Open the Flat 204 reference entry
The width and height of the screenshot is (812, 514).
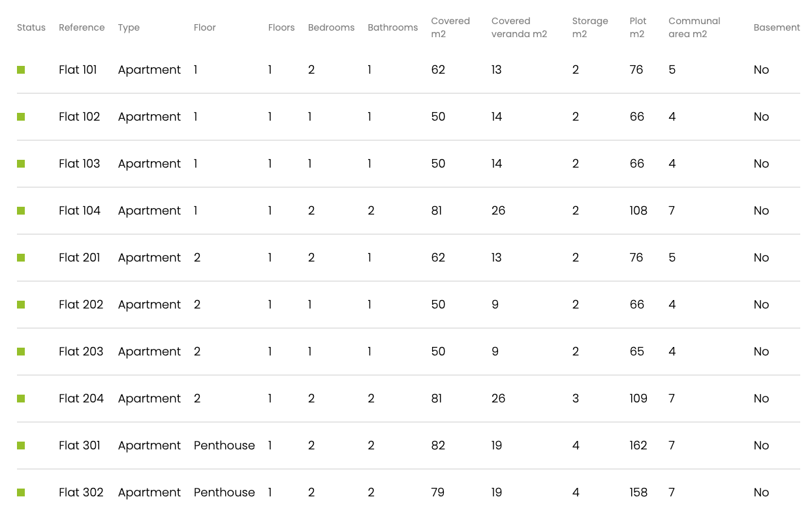pyautogui.click(x=81, y=399)
